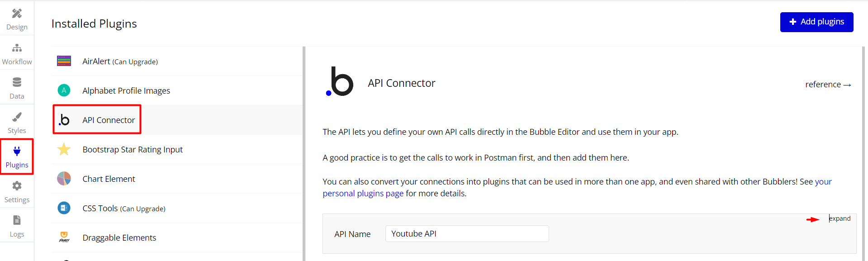Select the CSS Tools plugin
Image resolution: width=868 pixels, height=261 pixels.
click(x=124, y=208)
